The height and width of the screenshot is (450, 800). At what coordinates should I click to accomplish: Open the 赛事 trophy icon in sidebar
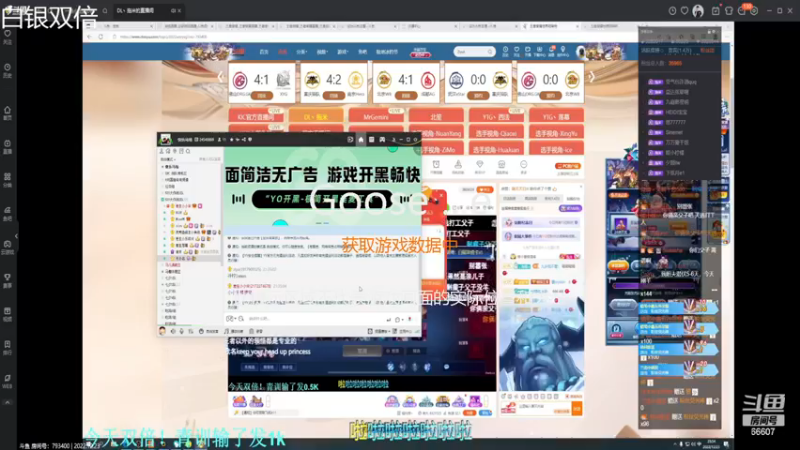[x=8, y=281]
